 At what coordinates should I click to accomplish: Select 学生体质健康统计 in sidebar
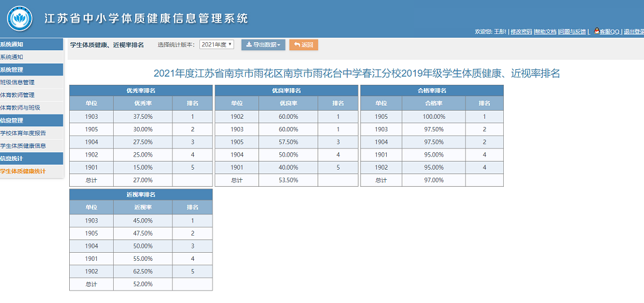(31, 171)
